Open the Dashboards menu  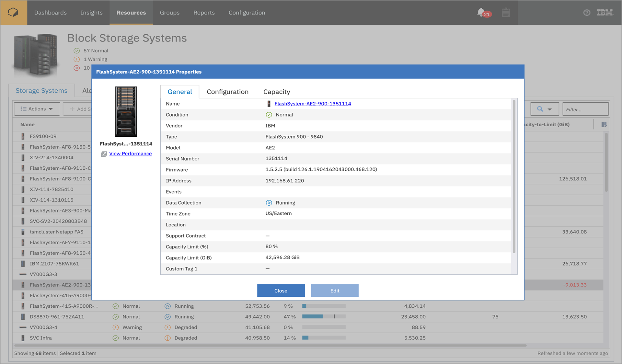pos(51,13)
